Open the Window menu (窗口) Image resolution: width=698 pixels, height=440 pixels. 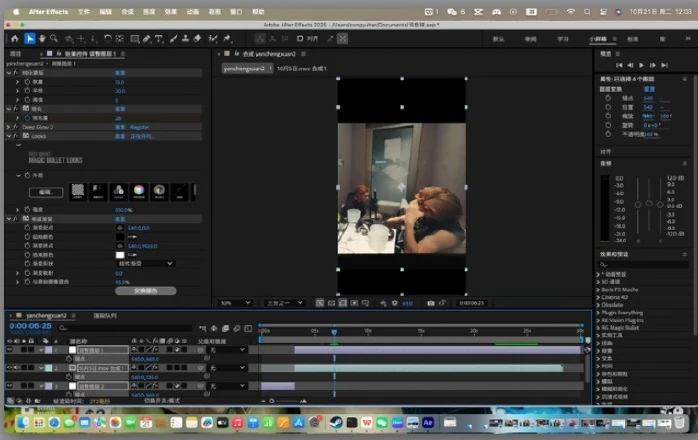[236, 12]
